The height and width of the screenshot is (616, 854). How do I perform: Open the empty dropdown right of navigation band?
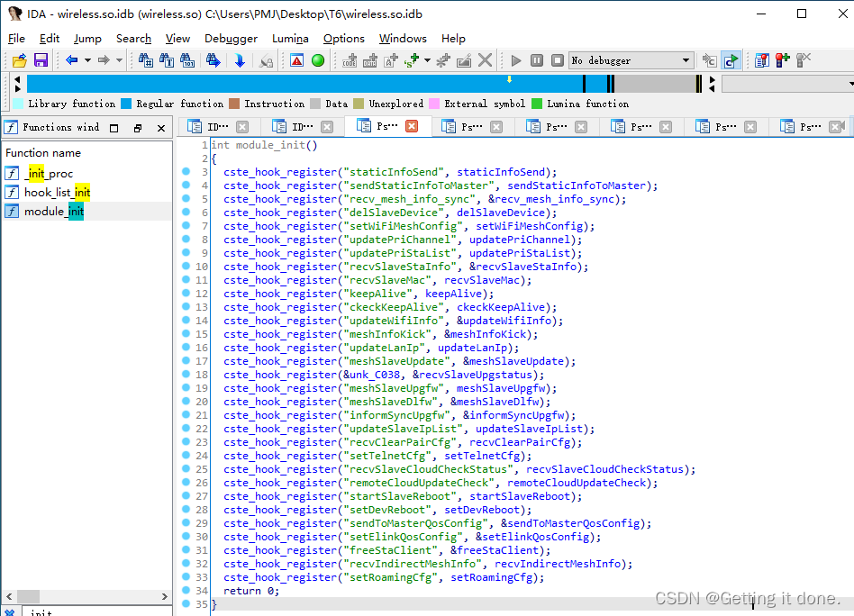pyautogui.click(x=786, y=84)
